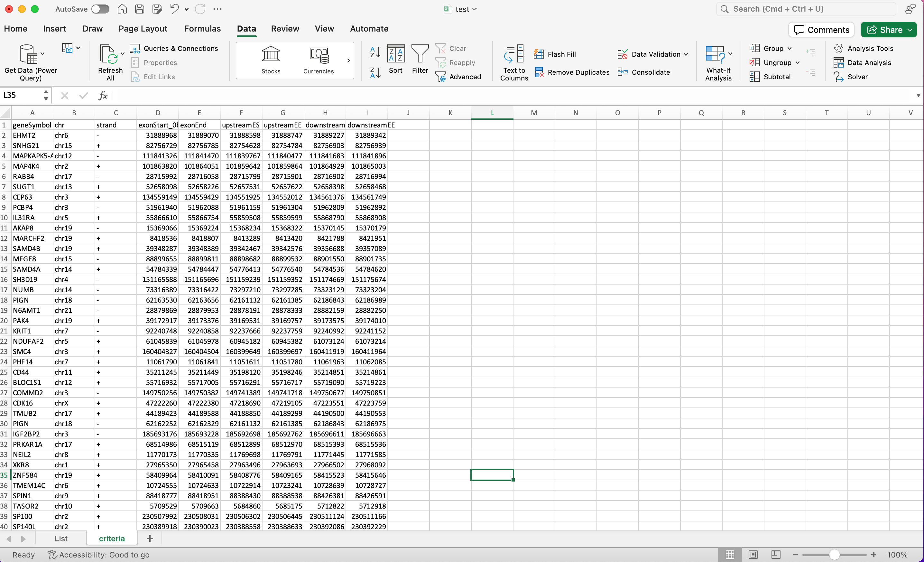The width and height of the screenshot is (924, 562).
Task: Click the Consolidate icon
Action: click(623, 72)
